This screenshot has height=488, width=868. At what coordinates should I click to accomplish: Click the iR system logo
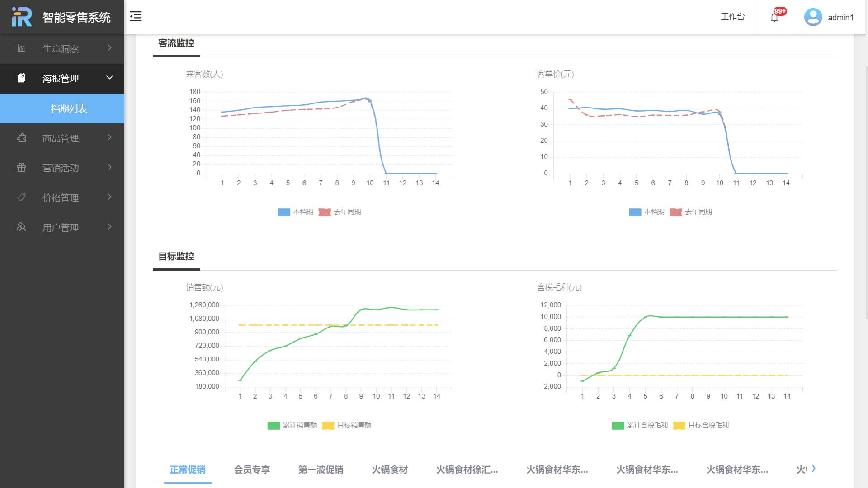[x=22, y=17]
